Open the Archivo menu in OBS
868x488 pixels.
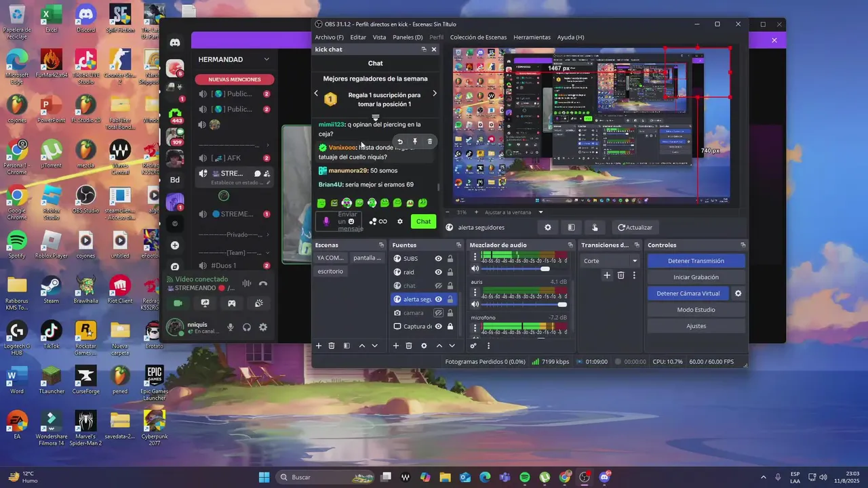(x=329, y=37)
